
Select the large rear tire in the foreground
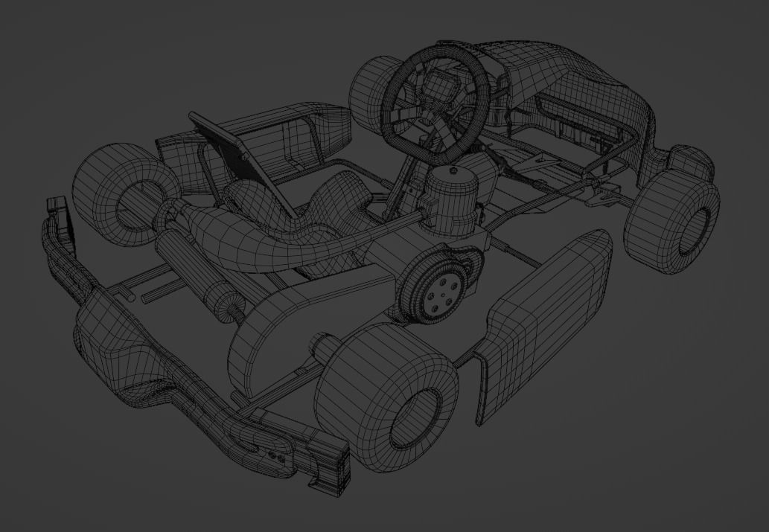386,397
